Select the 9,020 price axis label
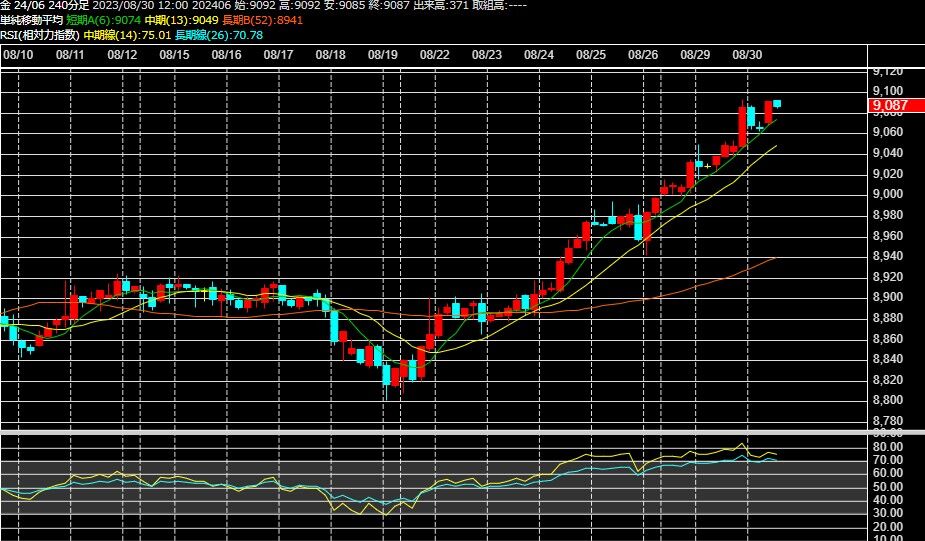The height and width of the screenshot is (541, 925). [x=888, y=173]
